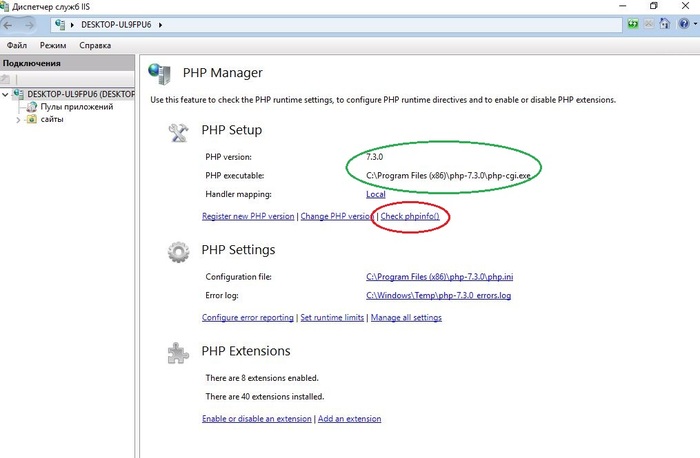Click the PHP Setup tools icon
The image size is (700, 458).
coord(179,130)
